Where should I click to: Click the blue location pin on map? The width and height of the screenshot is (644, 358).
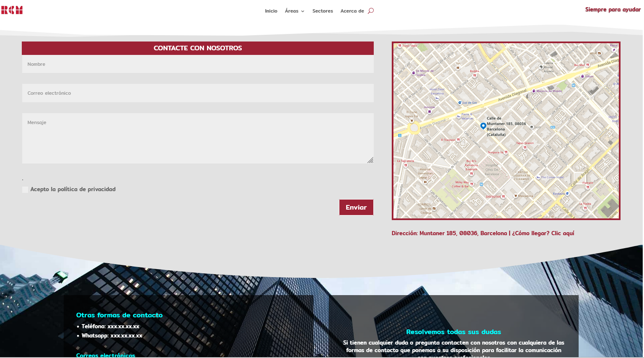pyautogui.click(x=483, y=126)
